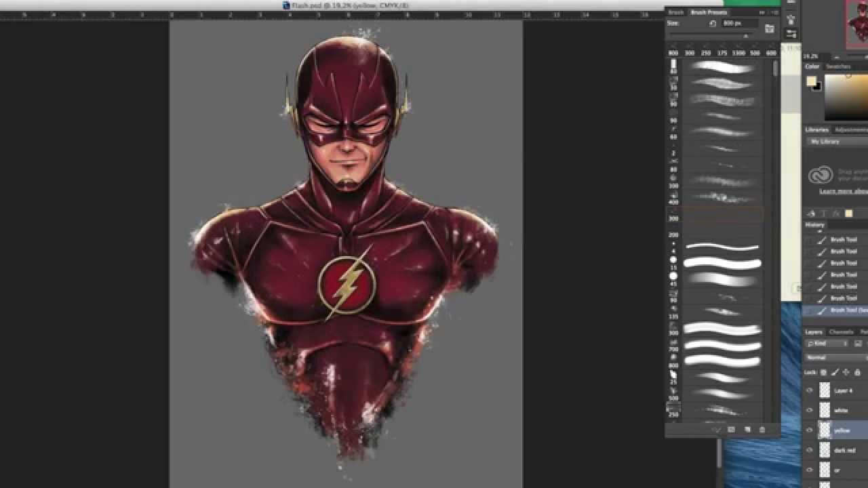Hide the Layer 4 layer

[810, 390]
